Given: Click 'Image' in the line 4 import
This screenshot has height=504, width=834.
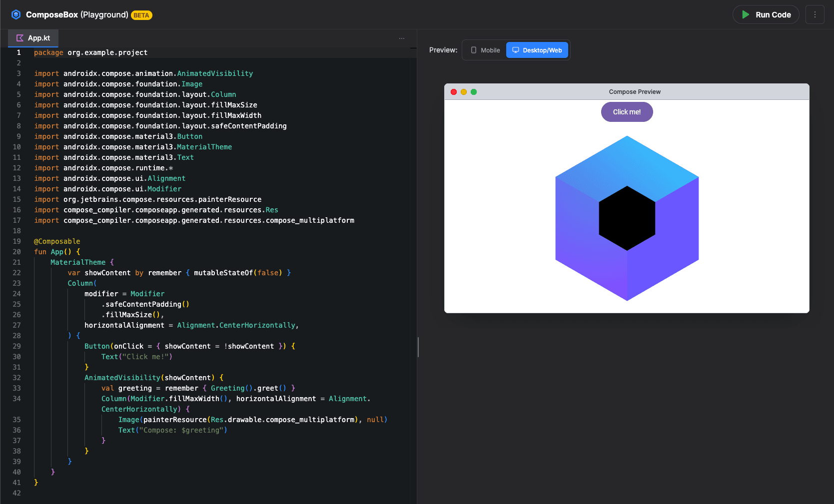Looking at the screenshot, I should pos(192,84).
